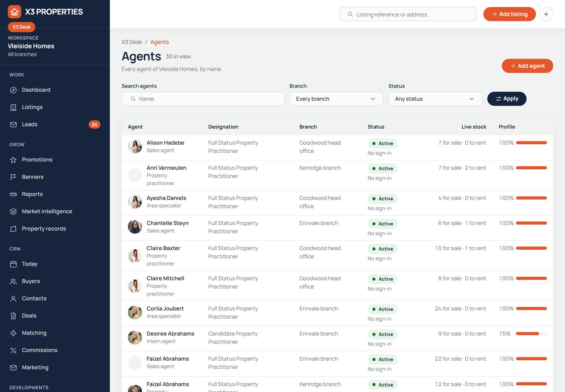The image size is (565, 392).
Task: Select the X3 Desk pill in sidebar
Action: coord(22,27)
